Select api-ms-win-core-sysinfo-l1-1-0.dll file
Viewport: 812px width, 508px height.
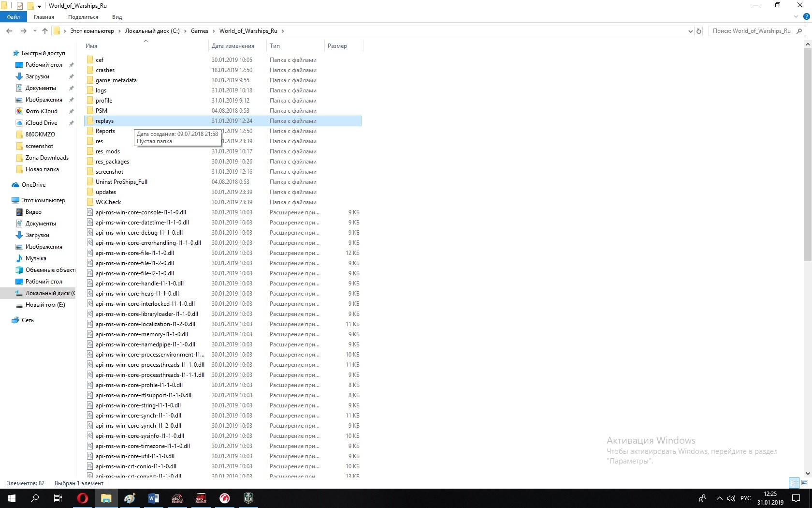click(140, 436)
